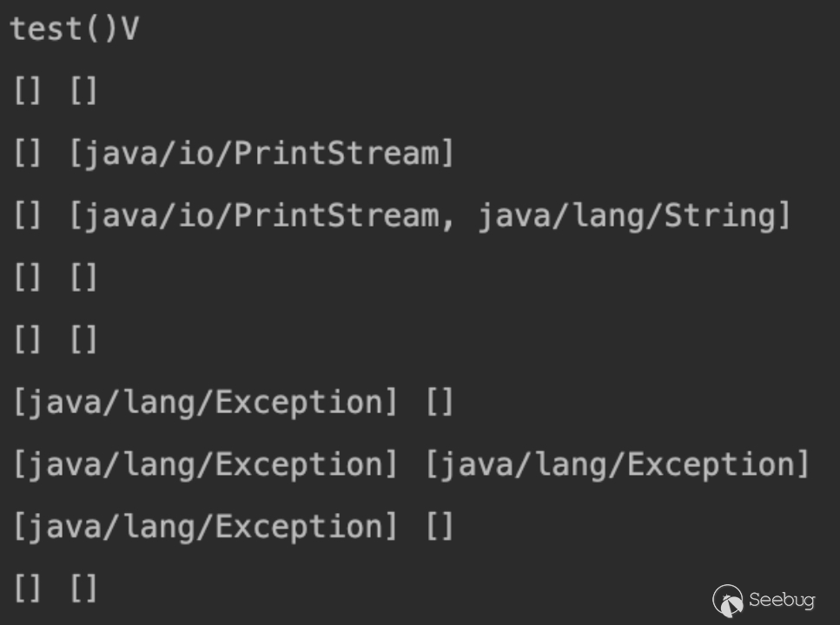
Task: Click the second java/lang/Exception on the double-Exception line
Action: (617, 464)
